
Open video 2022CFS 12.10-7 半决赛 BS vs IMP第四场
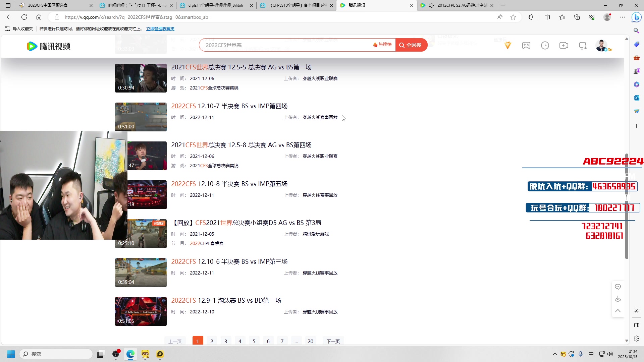coord(229,106)
